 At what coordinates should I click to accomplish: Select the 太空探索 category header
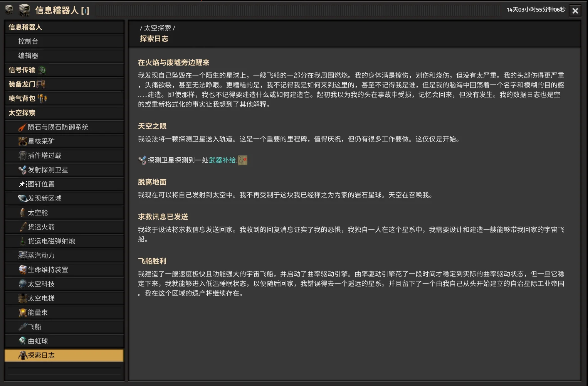64,113
